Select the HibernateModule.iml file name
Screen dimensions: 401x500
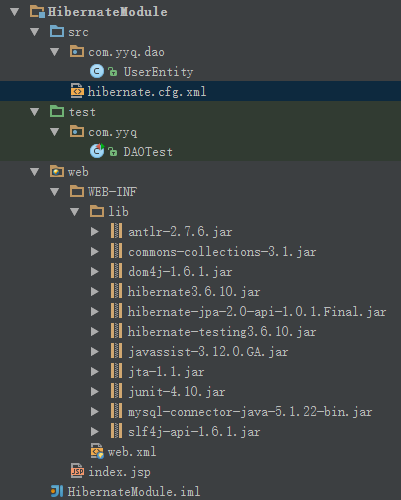tap(134, 492)
